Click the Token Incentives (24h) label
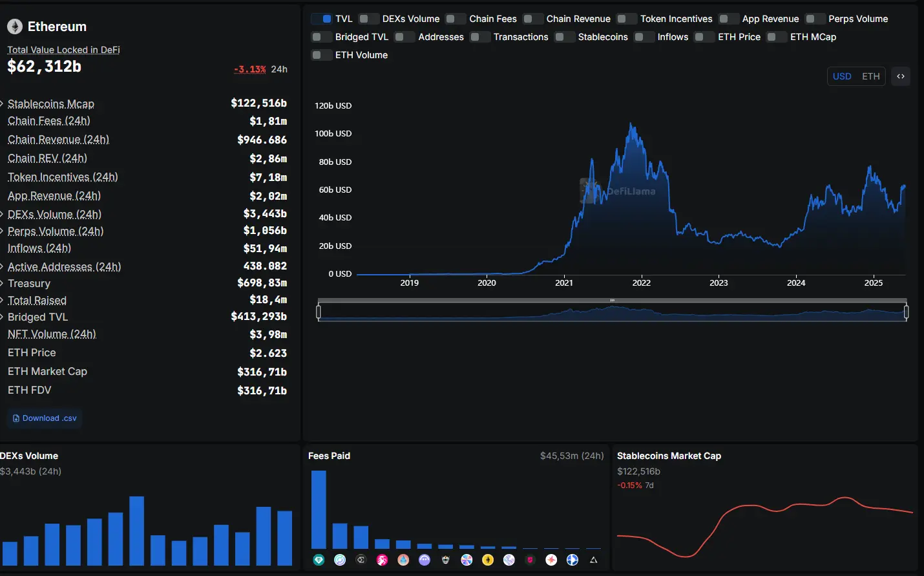Image resolution: width=924 pixels, height=576 pixels. pyautogui.click(x=63, y=177)
